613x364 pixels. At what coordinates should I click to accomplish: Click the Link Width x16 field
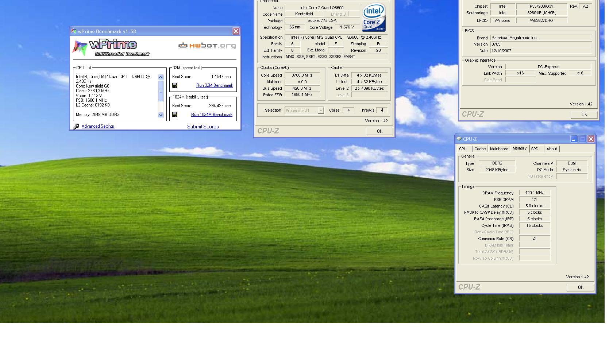tap(520, 73)
